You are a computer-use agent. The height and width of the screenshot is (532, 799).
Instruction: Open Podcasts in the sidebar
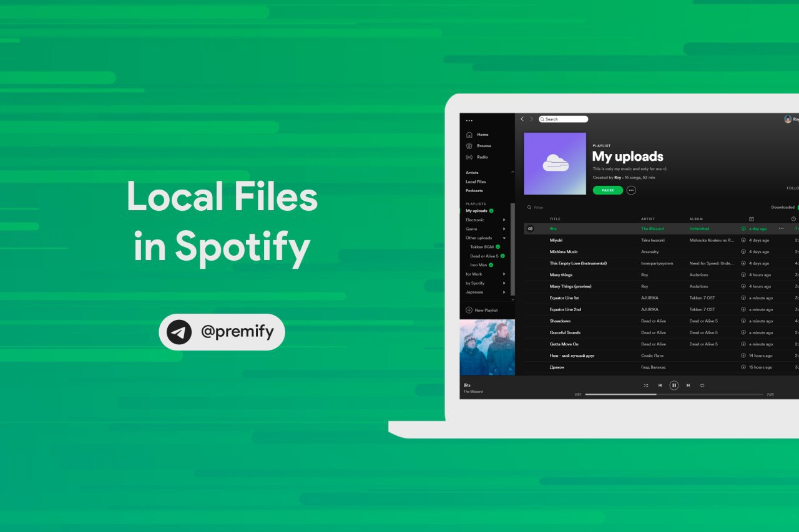[474, 191]
